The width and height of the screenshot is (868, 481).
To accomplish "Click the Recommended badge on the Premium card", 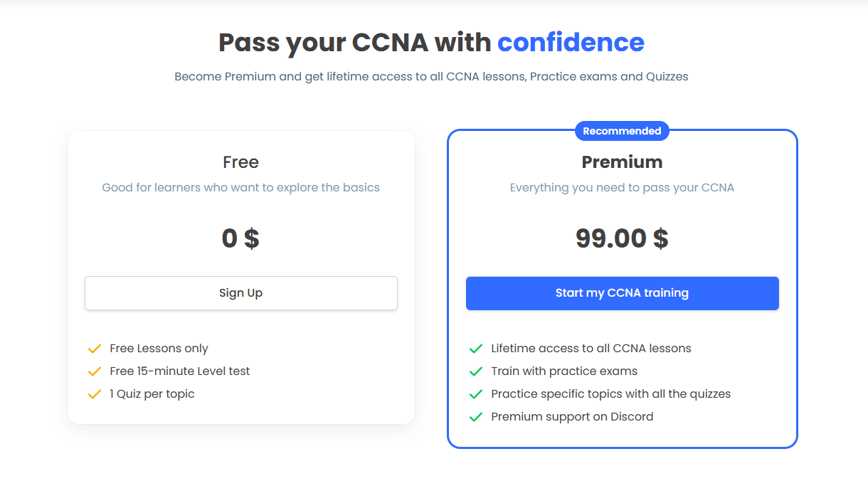I will 621,131.
